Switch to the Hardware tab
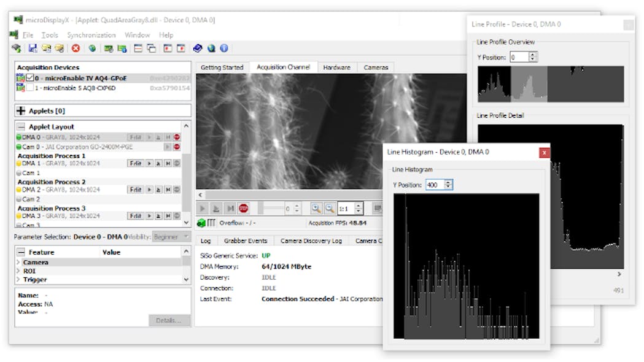The width and height of the screenshot is (644, 362). coord(338,67)
